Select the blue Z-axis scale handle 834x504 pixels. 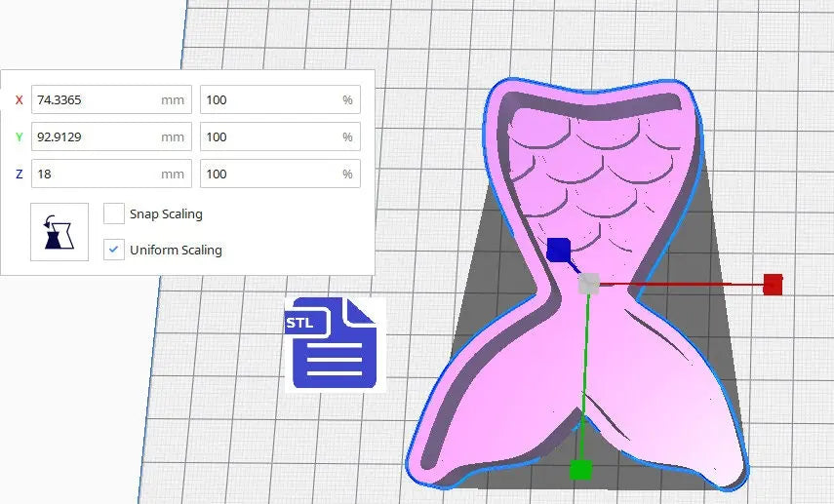(558, 251)
